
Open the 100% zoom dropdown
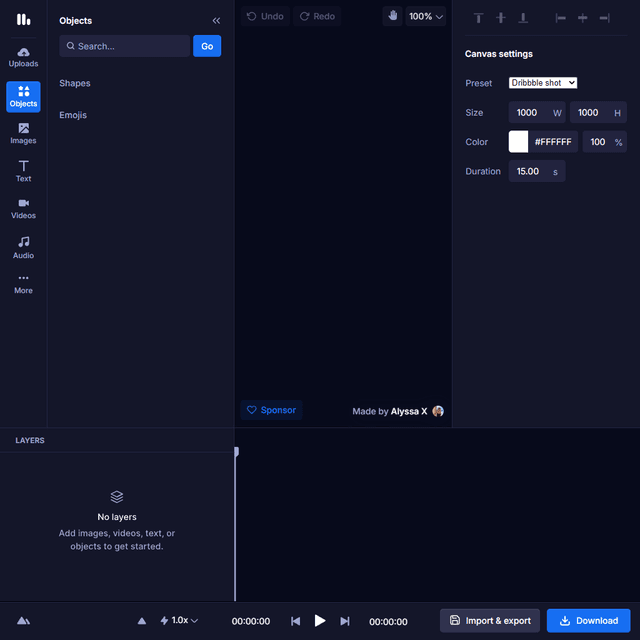[x=426, y=16]
